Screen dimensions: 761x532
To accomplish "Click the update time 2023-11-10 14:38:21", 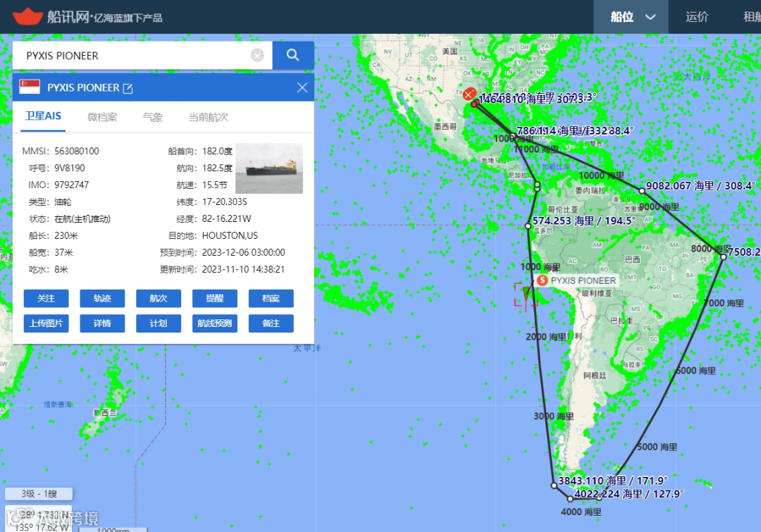I will point(243,269).
